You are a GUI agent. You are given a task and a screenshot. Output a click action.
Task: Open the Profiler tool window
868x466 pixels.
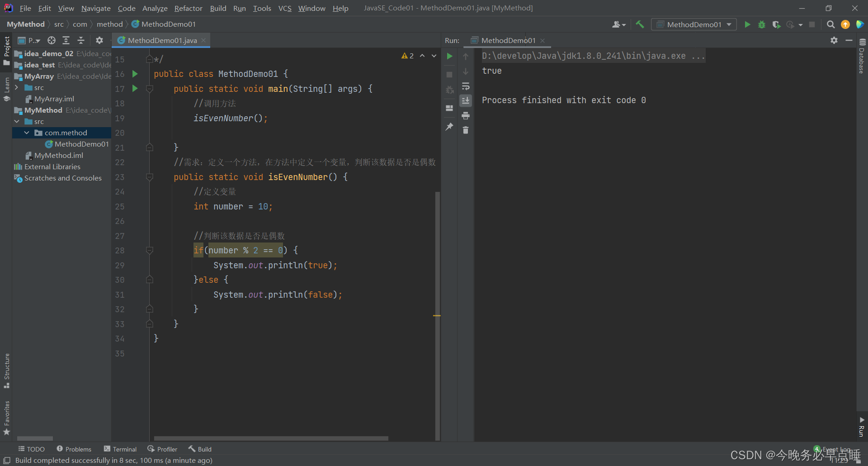(162, 449)
